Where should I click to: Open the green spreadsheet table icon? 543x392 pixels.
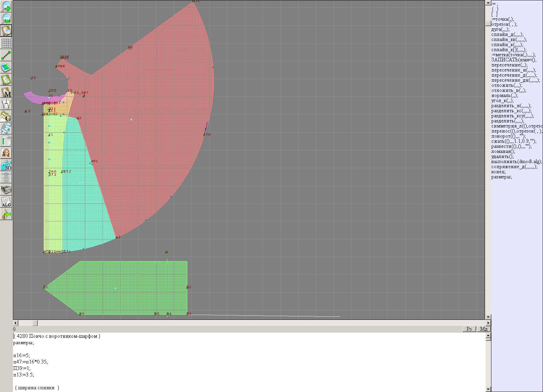pyautogui.click(x=6, y=141)
